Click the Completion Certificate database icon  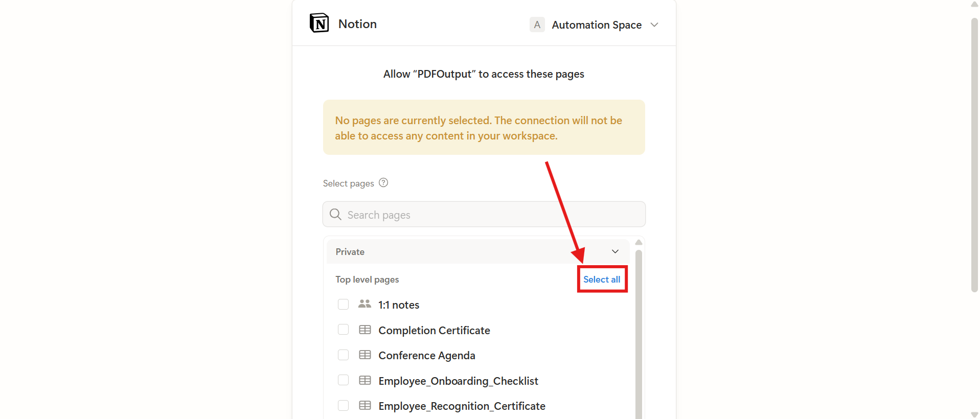364,330
